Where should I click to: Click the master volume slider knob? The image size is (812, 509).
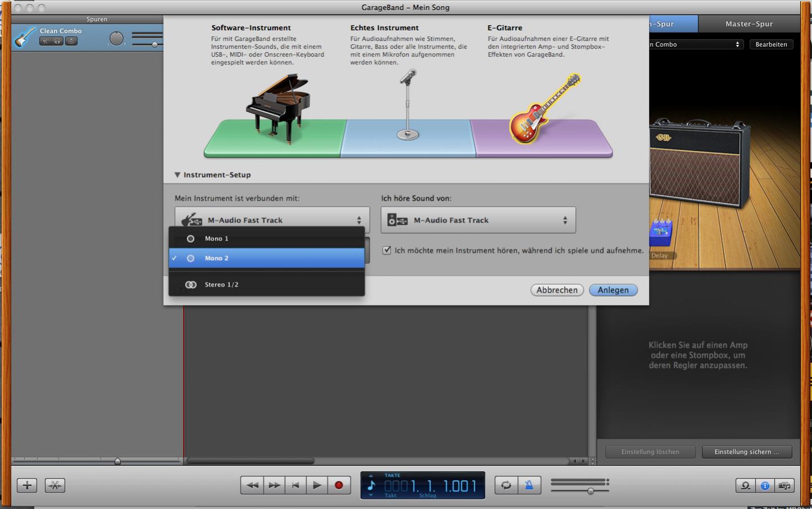(x=591, y=490)
